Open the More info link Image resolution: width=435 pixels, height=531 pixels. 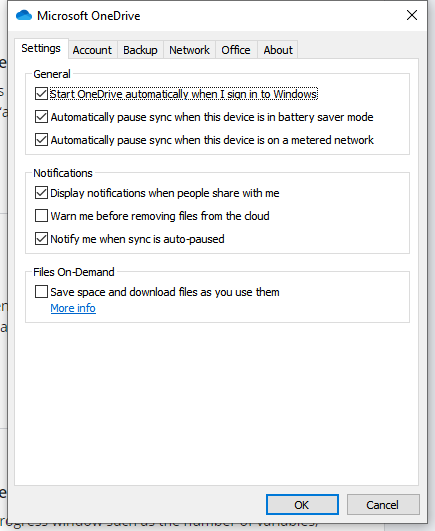[73, 308]
